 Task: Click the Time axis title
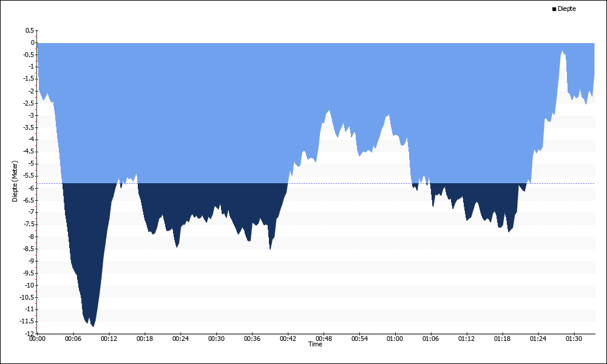(x=315, y=344)
